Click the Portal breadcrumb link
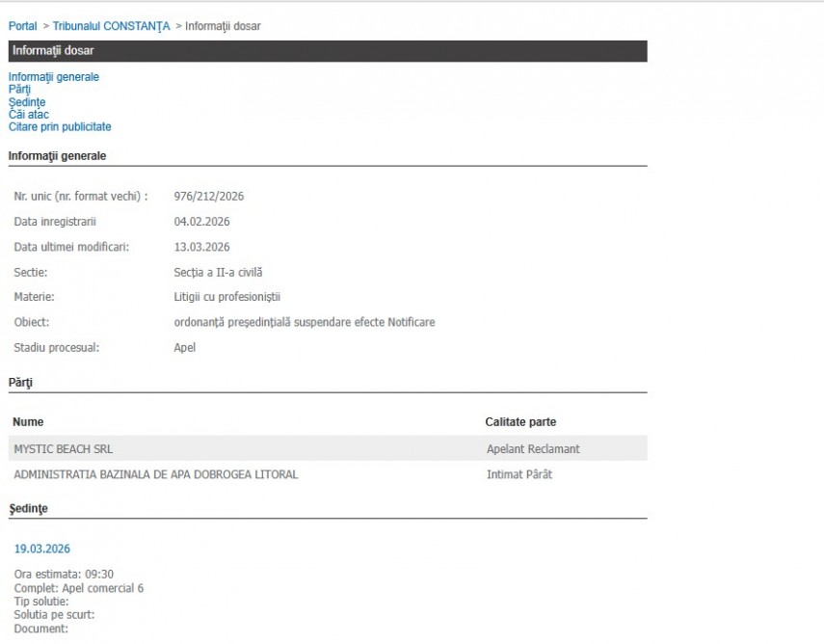This screenshot has height=644, width=824. point(22,26)
